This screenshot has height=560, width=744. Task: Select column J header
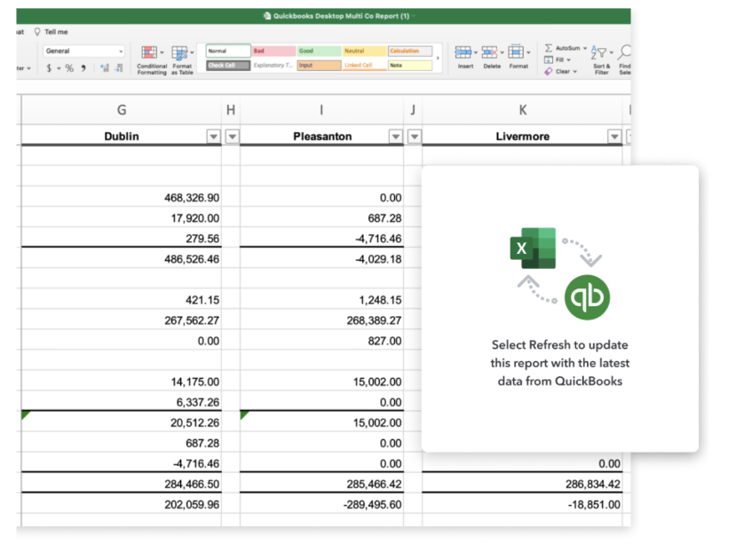coord(413,110)
